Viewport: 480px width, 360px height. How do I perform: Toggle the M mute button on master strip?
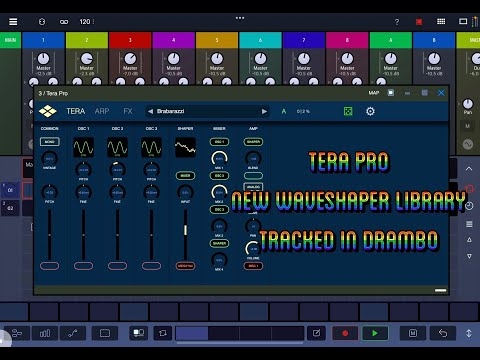coord(468,126)
